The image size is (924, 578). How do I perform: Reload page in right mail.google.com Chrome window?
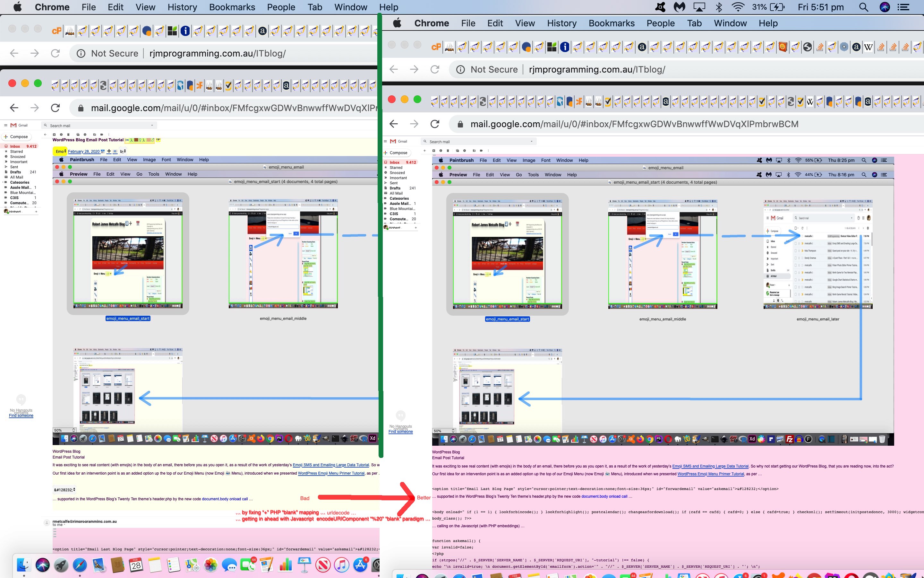click(435, 124)
